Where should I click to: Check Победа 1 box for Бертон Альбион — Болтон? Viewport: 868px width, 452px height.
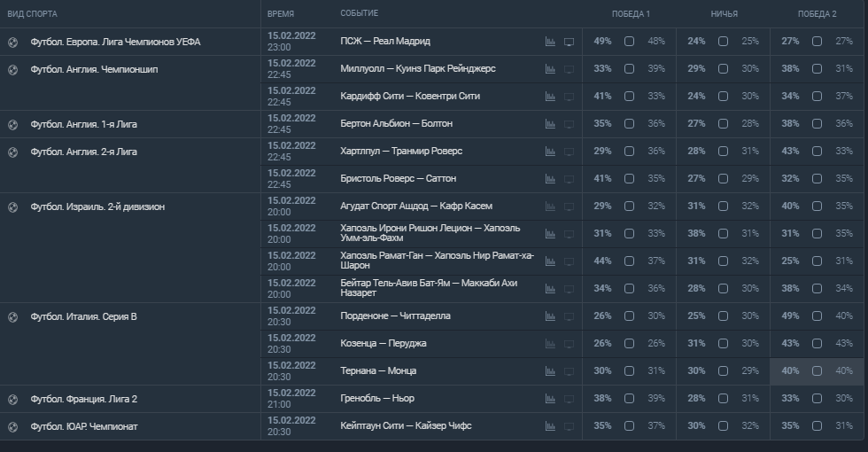click(x=629, y=124)
